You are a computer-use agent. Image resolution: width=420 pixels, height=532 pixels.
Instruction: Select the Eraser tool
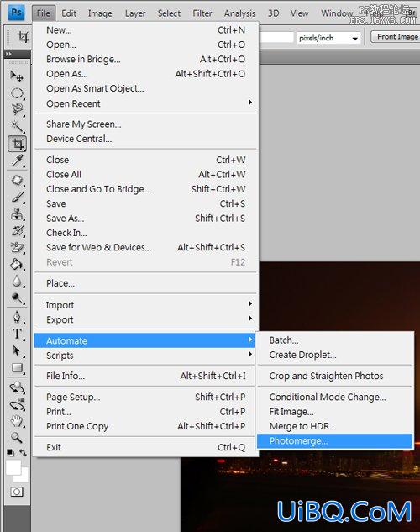[x=17, y=248]
